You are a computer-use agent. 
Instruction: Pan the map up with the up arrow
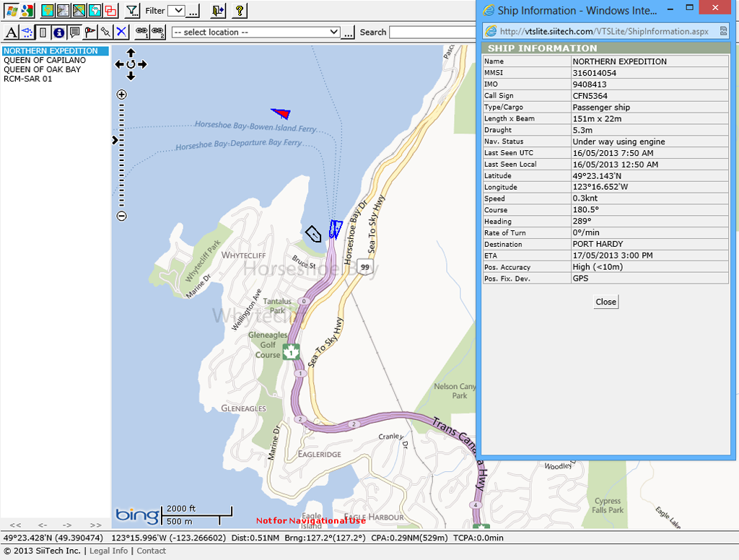pos(131,53)
